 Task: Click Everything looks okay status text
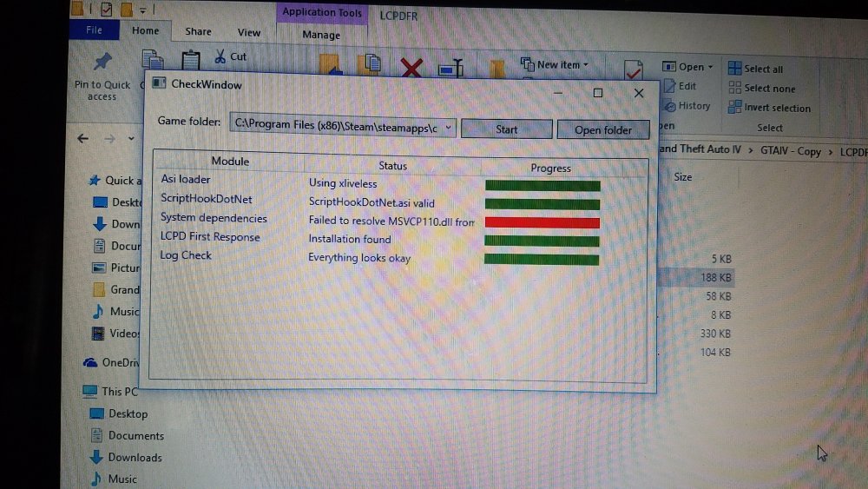tap(359, 257)
